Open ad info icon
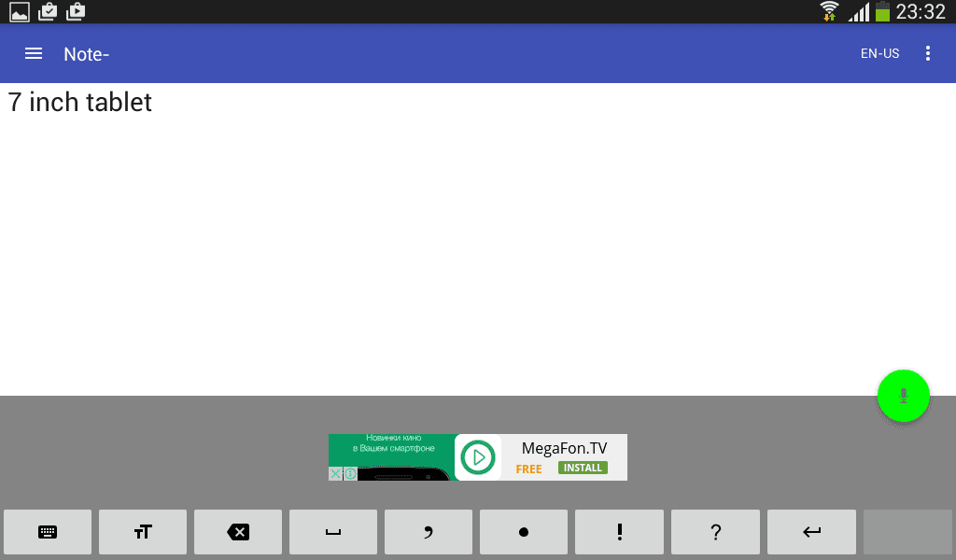Screen dimensions: 956x560 (x=350, y=473)
